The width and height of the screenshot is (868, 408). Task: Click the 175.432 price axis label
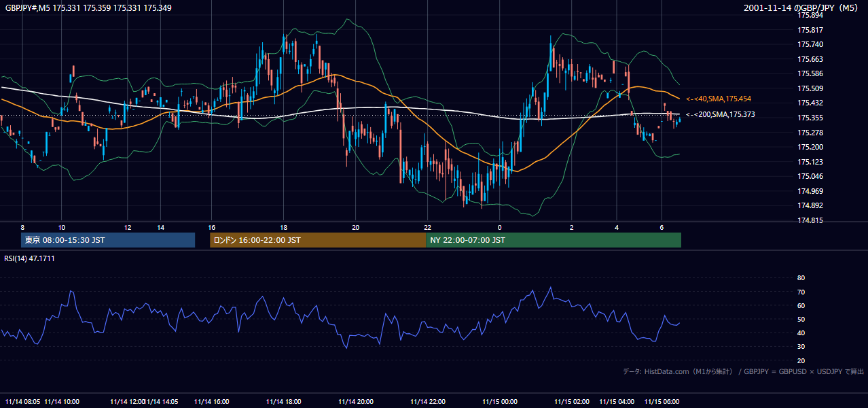click(810, 103)
